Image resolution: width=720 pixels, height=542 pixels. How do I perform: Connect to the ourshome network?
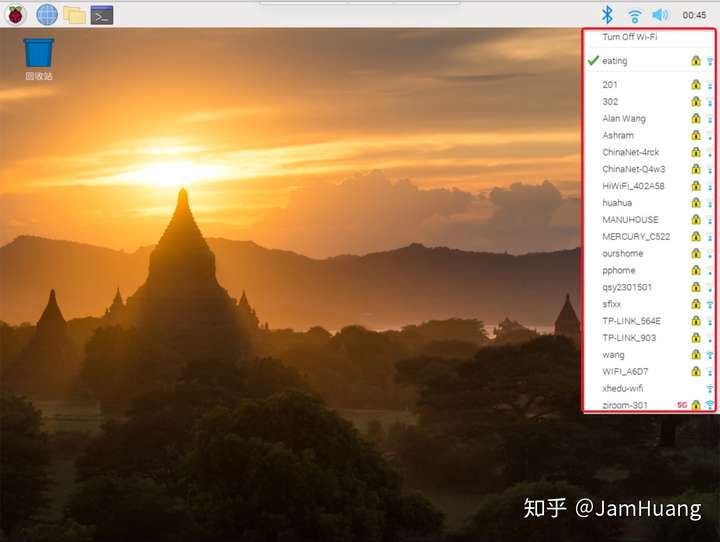pos(649,254)
